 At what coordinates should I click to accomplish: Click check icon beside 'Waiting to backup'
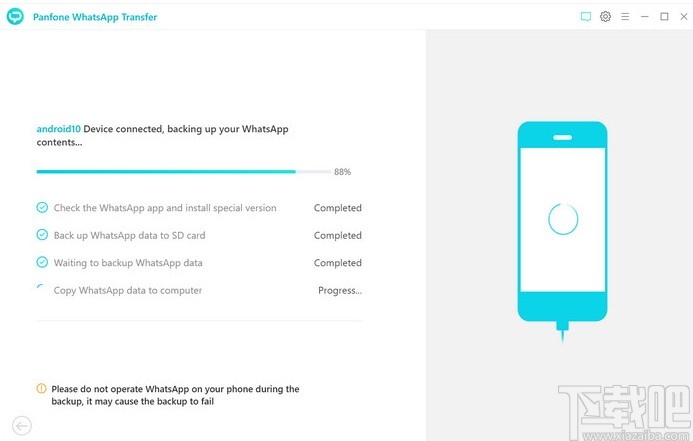[x=42, y=263]
